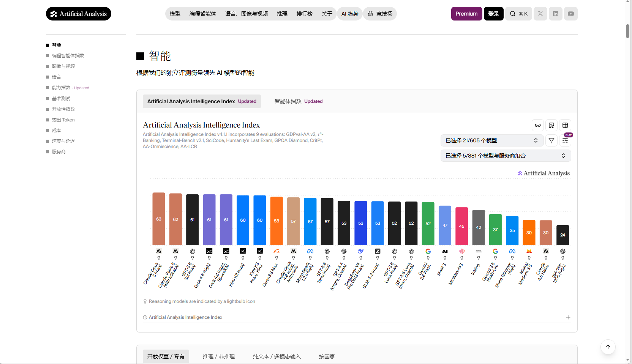Image resolution: width=632 pixels, height=364 pixels.
Task: Switch to the 智能体指数 tab
Action: (x=299, y=101)
